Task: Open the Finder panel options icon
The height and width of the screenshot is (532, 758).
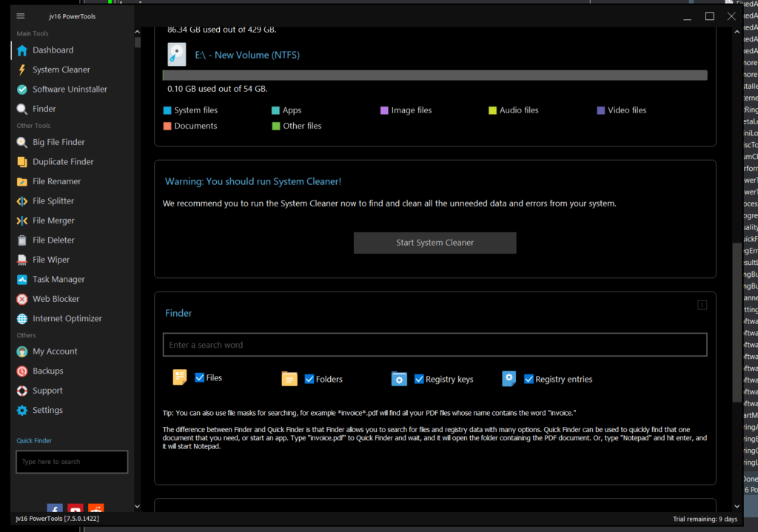Action: click(x=702, y=305)
